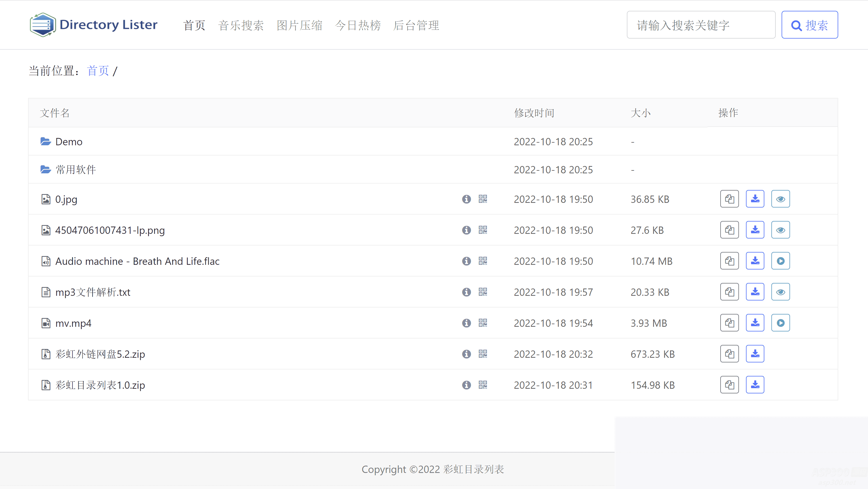
Task: Play the Audio machine flac file
Action: 780,261
